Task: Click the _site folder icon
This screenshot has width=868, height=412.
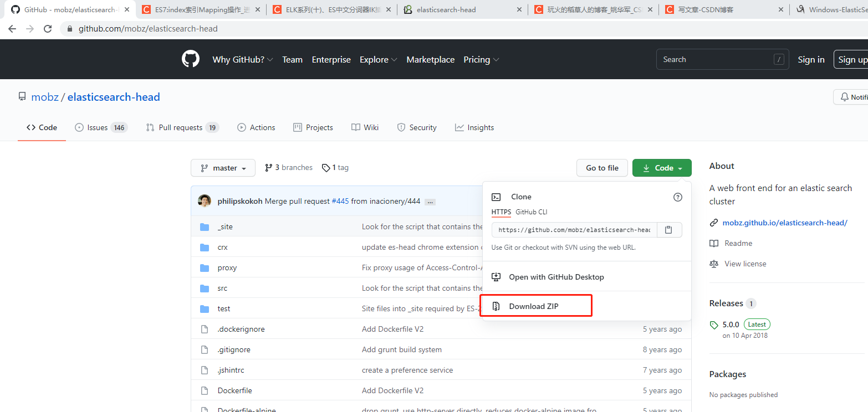Action: pyautogui.click(x=205, y=226)
